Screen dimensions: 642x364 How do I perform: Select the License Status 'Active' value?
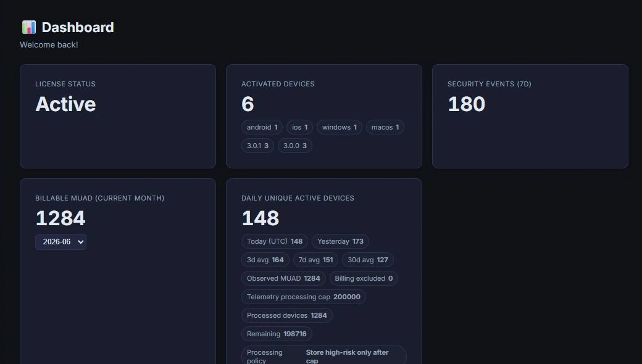(65, 104)
